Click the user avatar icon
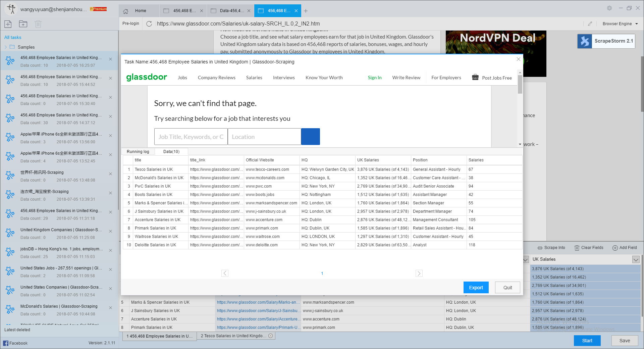644x349 pixels. (x=11, y=9)
